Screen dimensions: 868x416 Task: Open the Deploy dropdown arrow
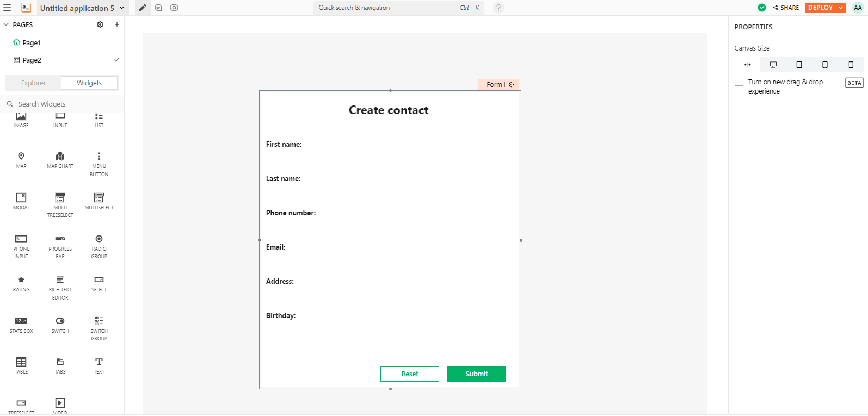coord(841,8)
